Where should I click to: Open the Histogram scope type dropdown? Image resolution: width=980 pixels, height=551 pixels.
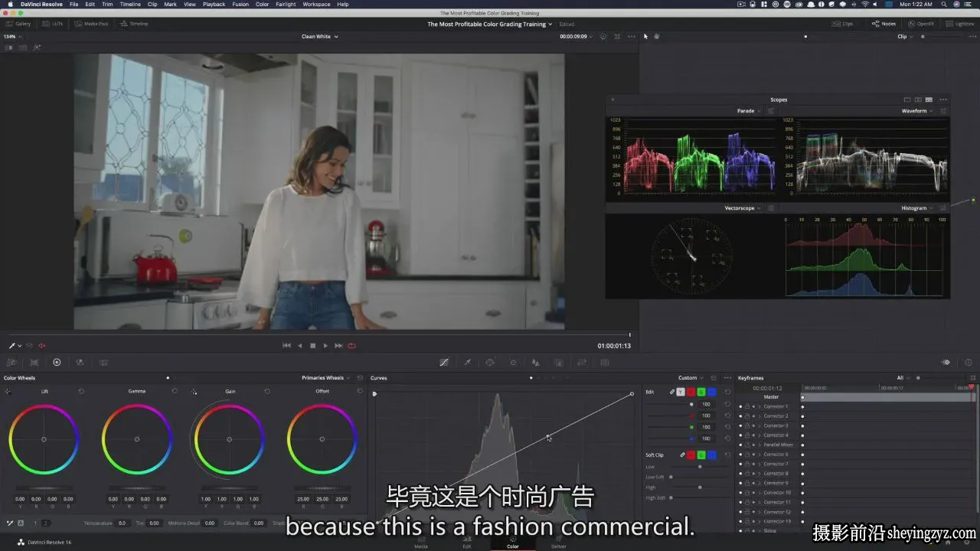[x=916, y=208]
